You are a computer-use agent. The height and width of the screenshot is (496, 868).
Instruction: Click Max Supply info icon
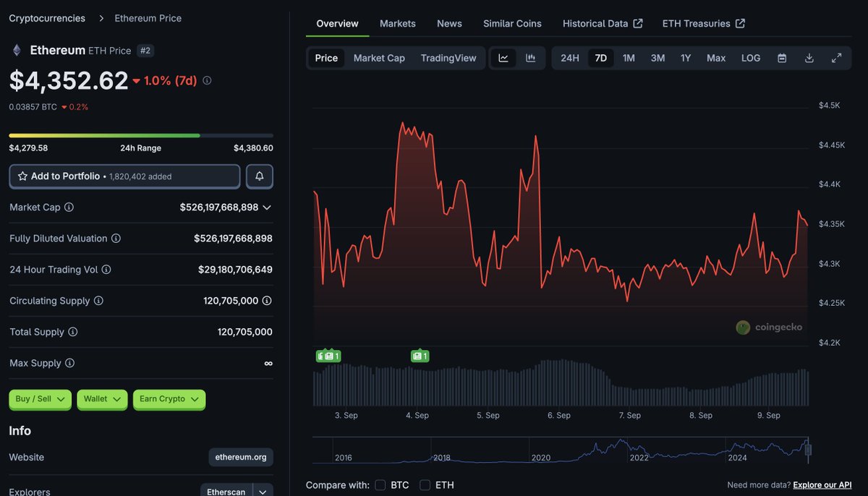click(69, 363)
